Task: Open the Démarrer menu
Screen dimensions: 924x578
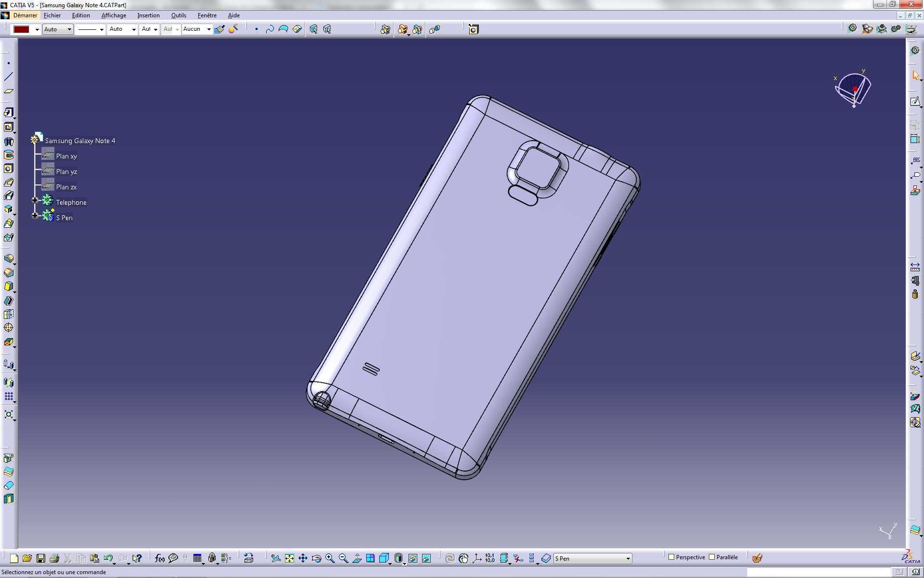Action: click(x=25, y=15)
